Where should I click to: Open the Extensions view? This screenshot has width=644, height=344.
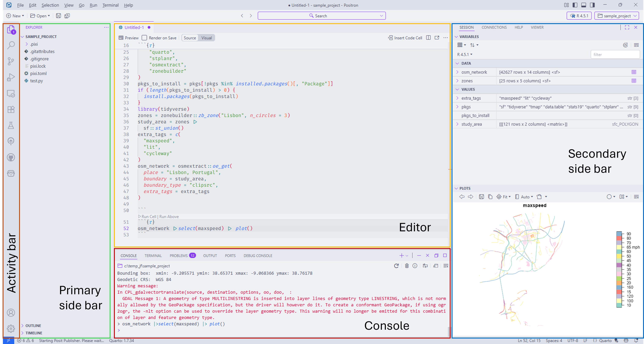click(11, 109)
